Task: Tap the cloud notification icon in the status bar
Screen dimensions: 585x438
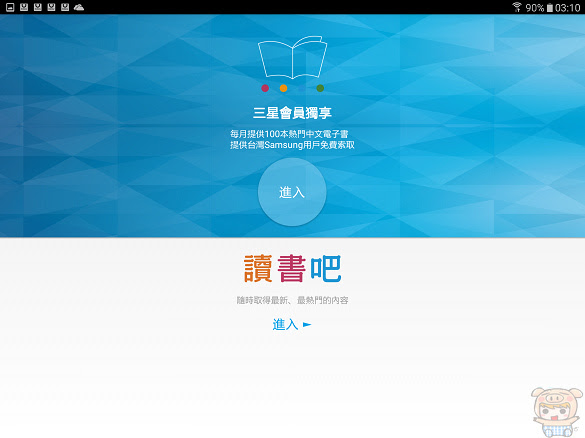Action: tap(79, 7)
